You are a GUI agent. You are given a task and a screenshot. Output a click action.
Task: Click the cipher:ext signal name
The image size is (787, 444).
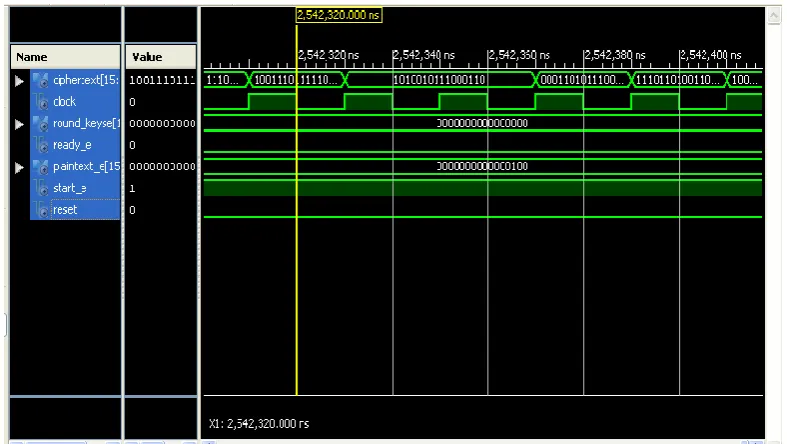click(x=86, y=80)
